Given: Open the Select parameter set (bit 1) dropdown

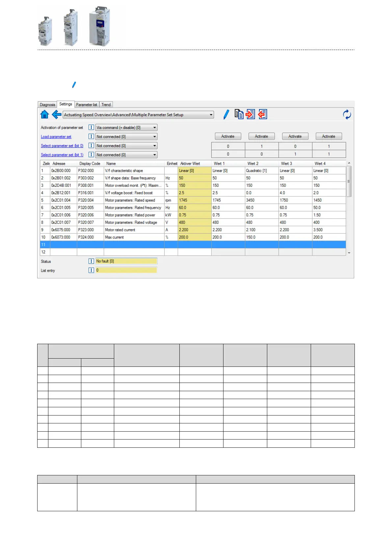Looking at the screenshot, I should pos(126,155).
